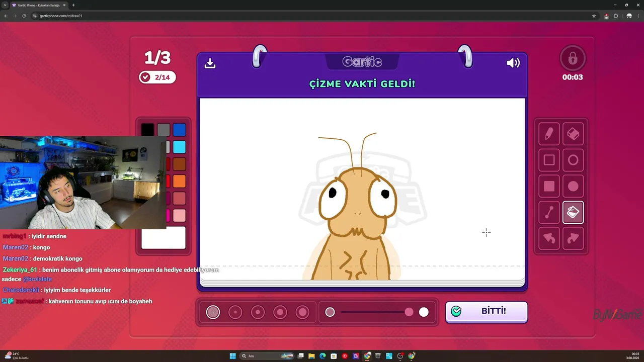Open Chrome's three-dot menu
The height and width of the screenshot is (362, 644).
point(639,16)
